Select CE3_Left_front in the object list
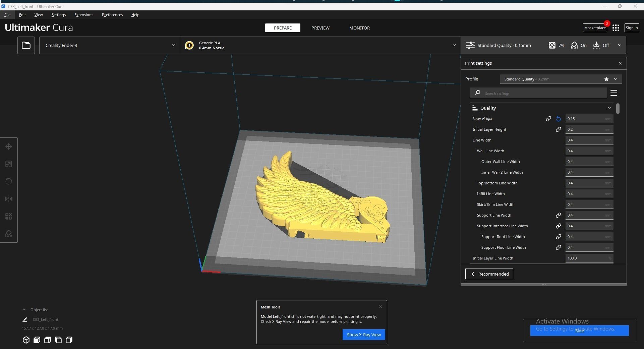Screen dimensions: 644x349 [x=46, y=319]
